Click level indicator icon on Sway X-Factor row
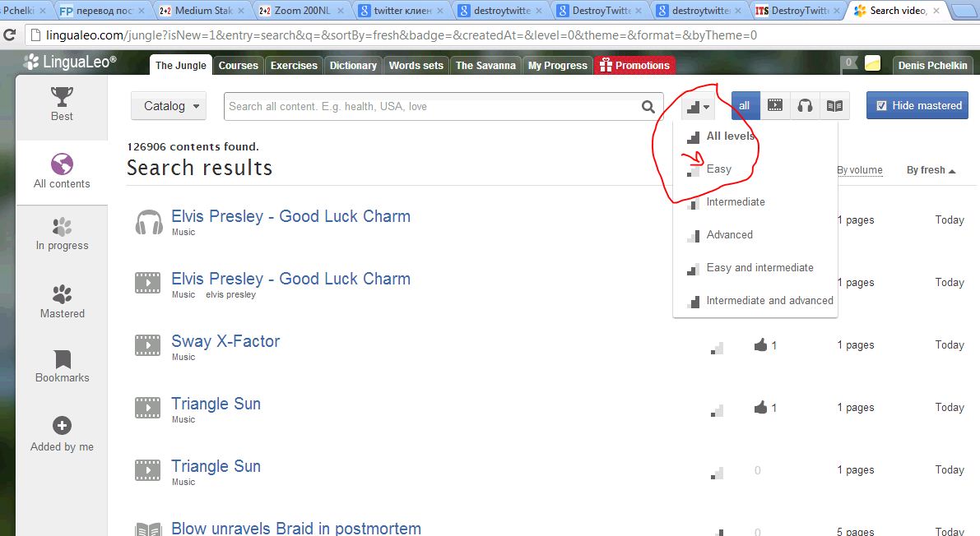980x536 pixels. pos(717,348)
